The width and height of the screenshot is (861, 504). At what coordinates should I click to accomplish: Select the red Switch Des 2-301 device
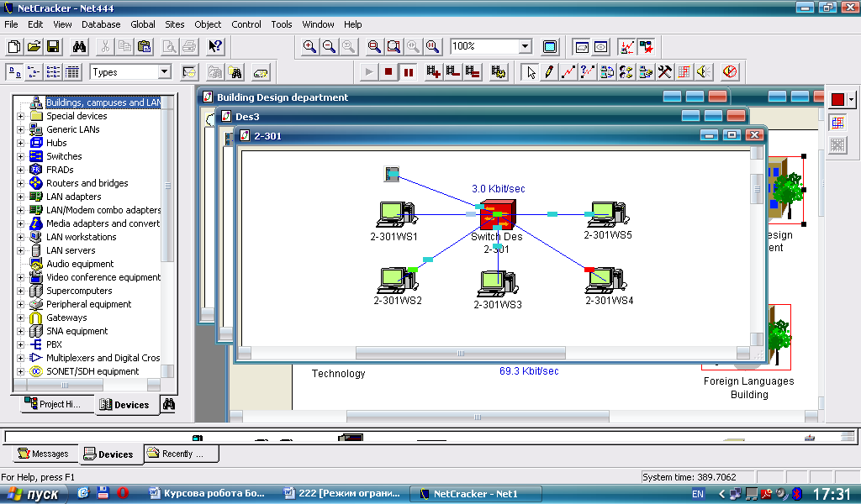pos(498,214)
